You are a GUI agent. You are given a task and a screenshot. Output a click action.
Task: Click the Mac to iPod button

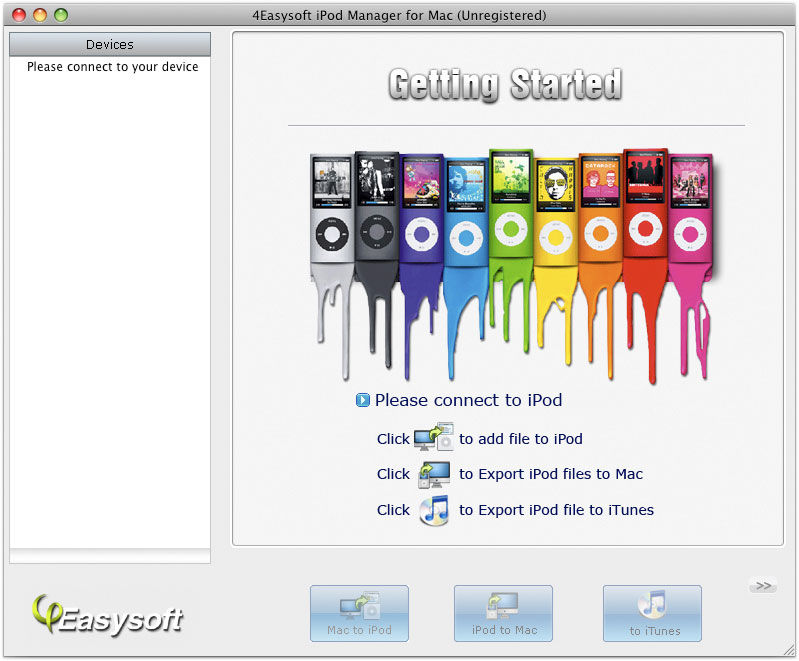click(x=359, y=613)
